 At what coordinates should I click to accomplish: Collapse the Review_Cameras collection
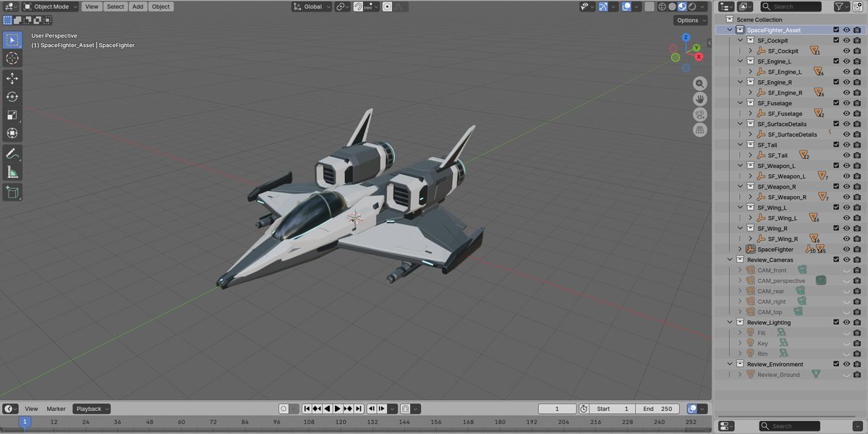(x=729, y=259)
